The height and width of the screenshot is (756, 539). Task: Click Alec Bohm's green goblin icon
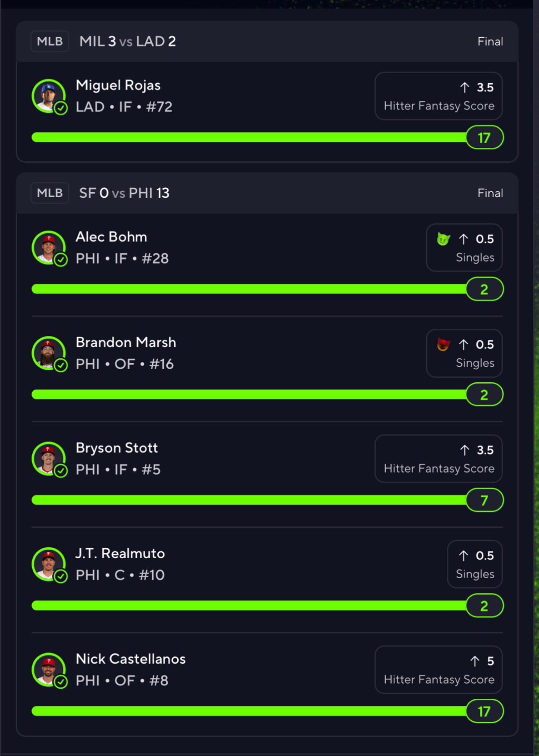(x=443, y=239)
